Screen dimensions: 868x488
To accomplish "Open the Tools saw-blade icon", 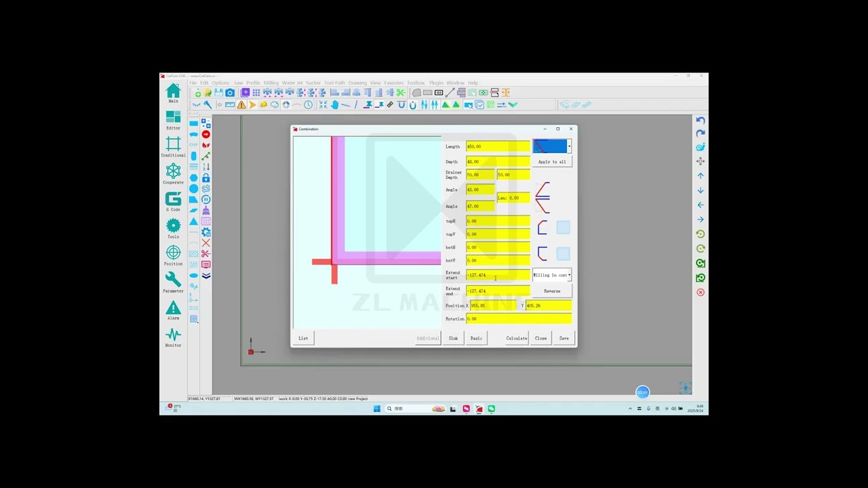I will (173, 225).
